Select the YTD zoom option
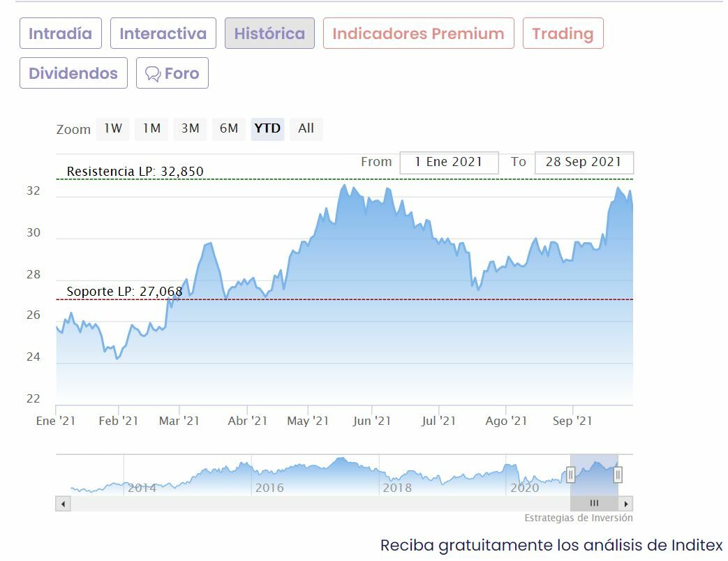728x561 pixels. [267, 128]
